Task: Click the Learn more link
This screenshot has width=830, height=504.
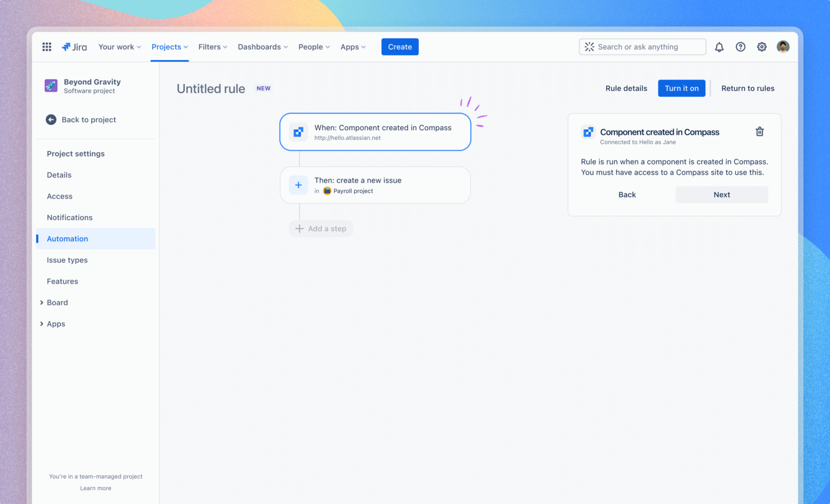Action: point(96,488)
